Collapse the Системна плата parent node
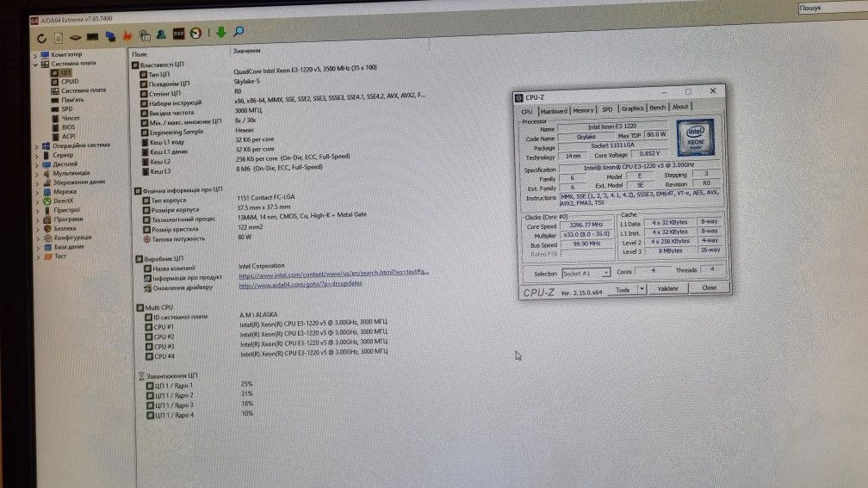 tap(35, 65)
